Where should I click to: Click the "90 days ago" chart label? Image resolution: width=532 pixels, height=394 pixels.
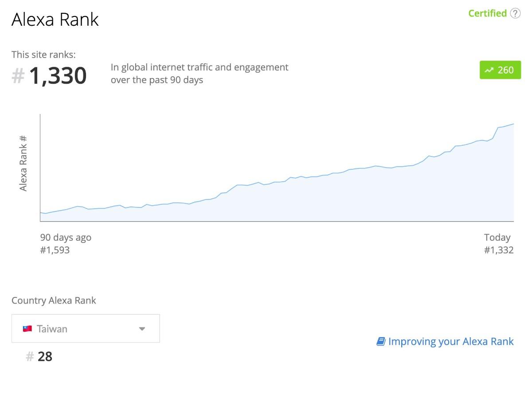pos(66,237)
